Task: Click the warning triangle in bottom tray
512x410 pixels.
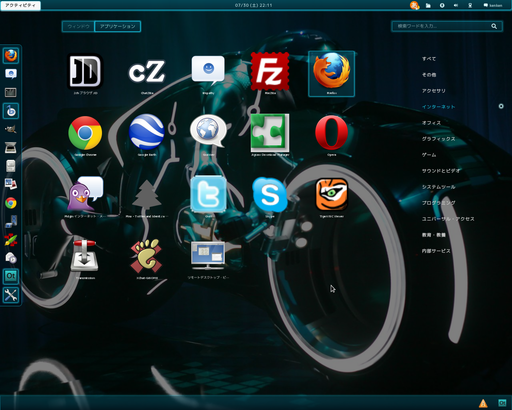Action: (483, 404)
